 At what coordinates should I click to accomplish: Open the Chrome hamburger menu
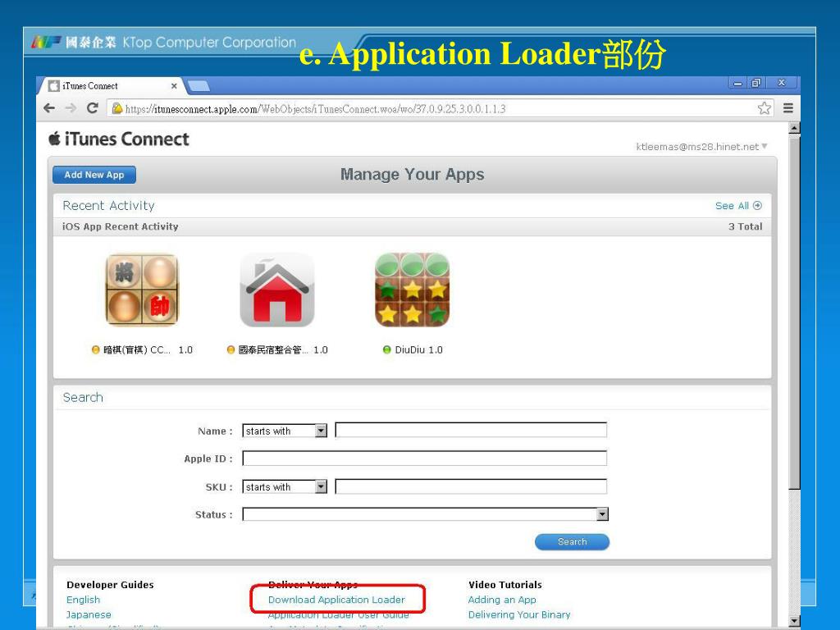click(x=788, y=108)
